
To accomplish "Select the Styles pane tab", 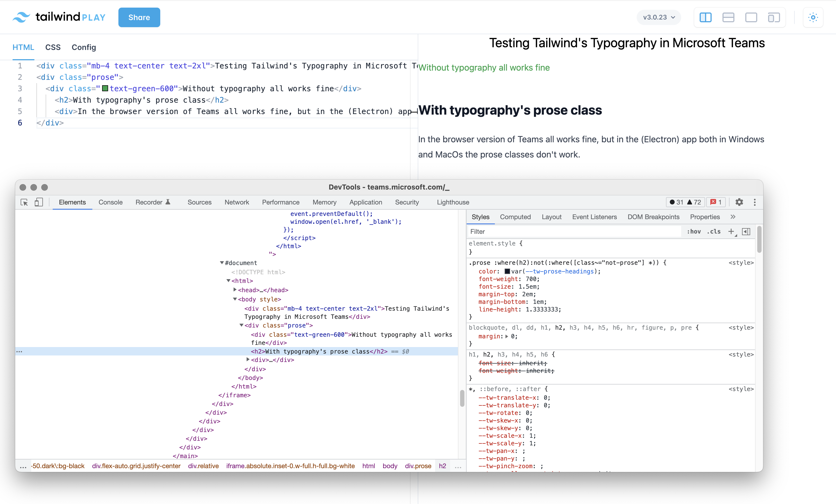I will (x=480, y=217).
